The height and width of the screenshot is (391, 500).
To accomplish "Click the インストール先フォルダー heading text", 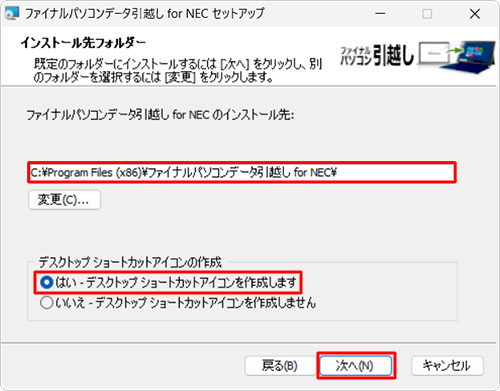I will click(x=83, y=43).
